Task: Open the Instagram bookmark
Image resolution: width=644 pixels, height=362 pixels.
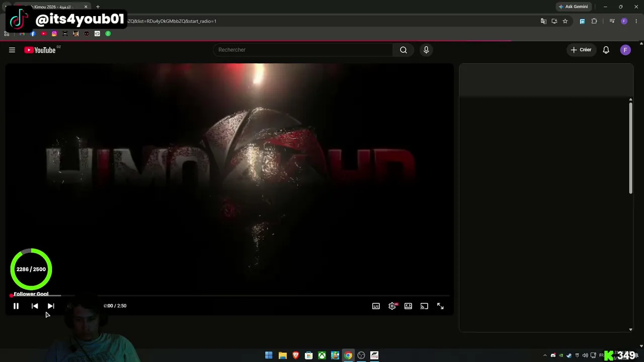Action: (x=54, y=34)
